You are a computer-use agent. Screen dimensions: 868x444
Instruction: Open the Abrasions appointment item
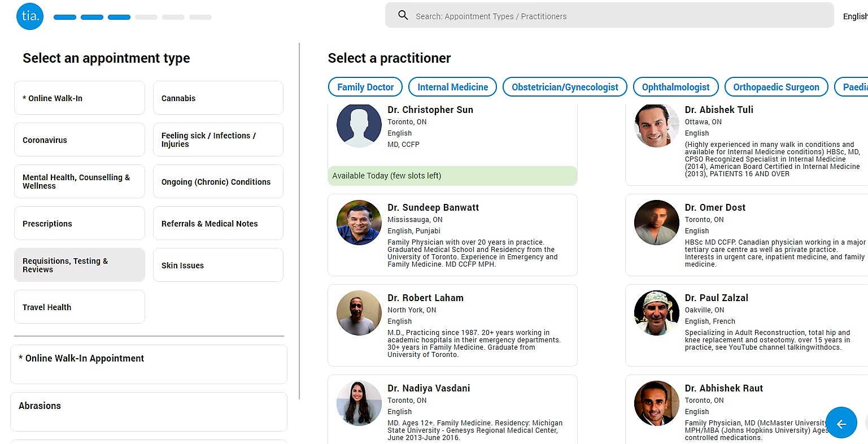coord(149,412)
